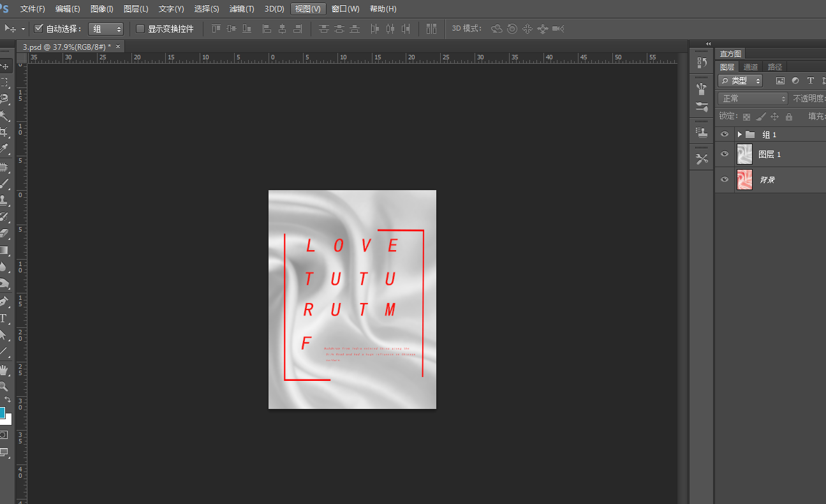This screenshot has height=504, width=826.
Task: Open the 文件(F) menu
Action: 33,9
